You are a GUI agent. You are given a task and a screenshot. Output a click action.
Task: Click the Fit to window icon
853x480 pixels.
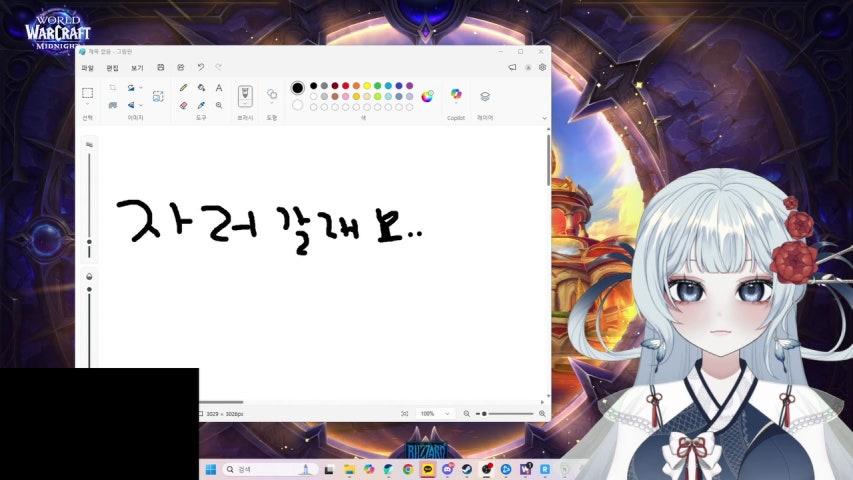pos(405,414)
